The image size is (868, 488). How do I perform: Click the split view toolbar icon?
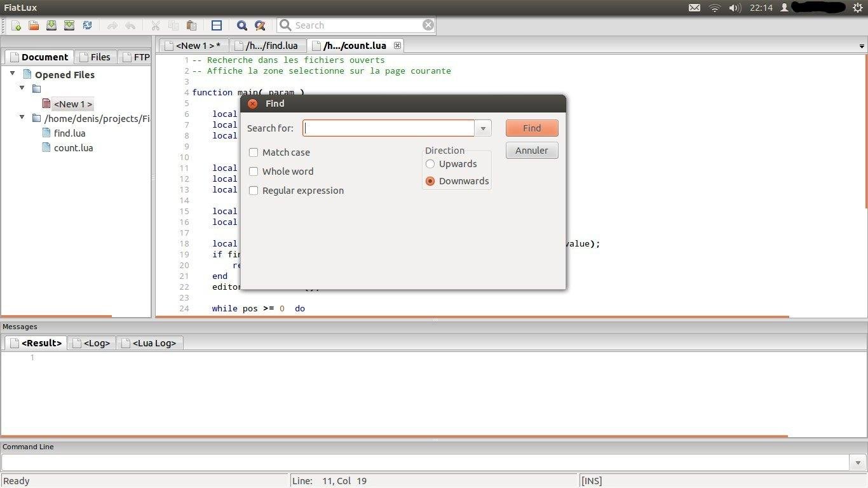pyautogui.click(x=217, y=25)
